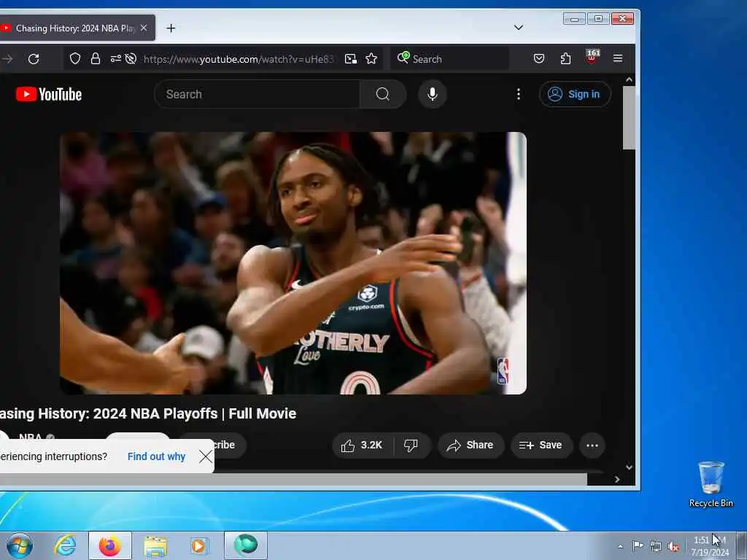Select the Recycle Bin on desktop
This screenshot has height=560, width=747.
(711, 484)
